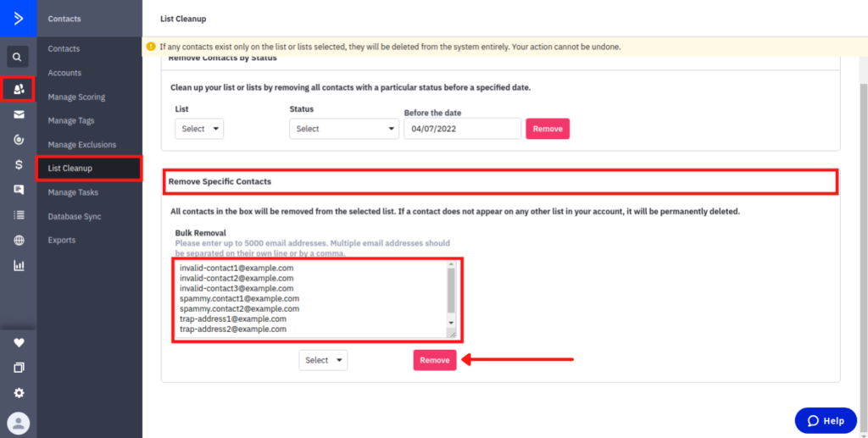Click the ActiveCampaign logo icon
The width and height of the screenshot is (868, 438).
coord(19,19)
